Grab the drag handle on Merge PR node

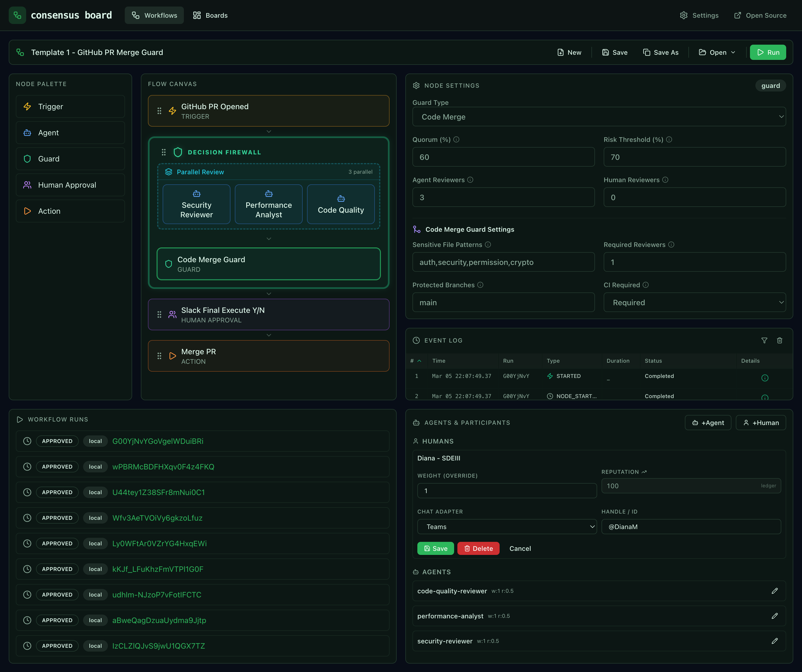(x=160, y=356)
